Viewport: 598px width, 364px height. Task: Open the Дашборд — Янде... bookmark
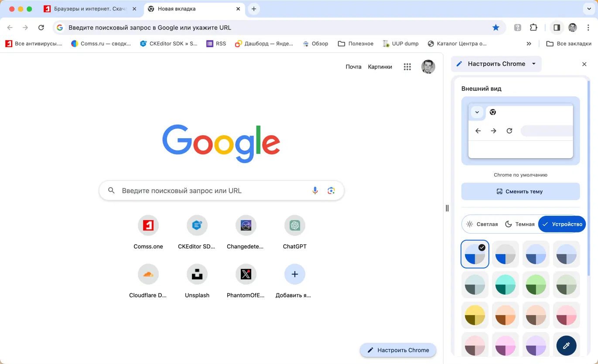(264, 44)
